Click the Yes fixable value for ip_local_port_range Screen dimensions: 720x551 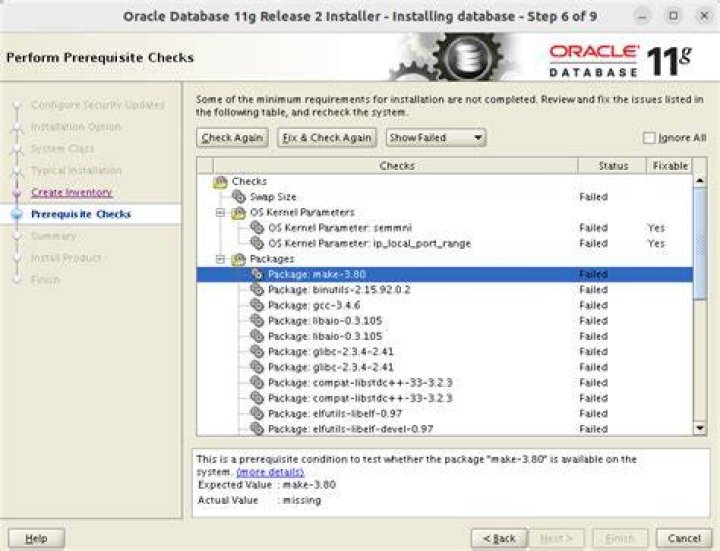[656, 243]
